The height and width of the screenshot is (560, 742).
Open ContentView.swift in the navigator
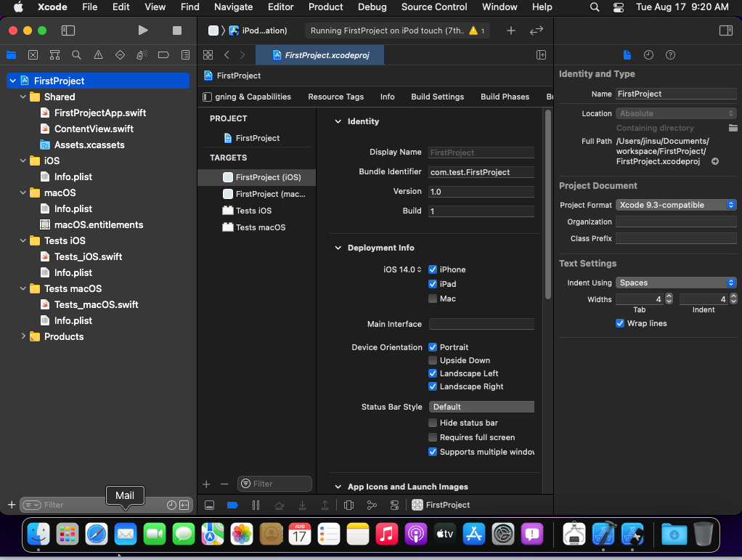point(94,129)
